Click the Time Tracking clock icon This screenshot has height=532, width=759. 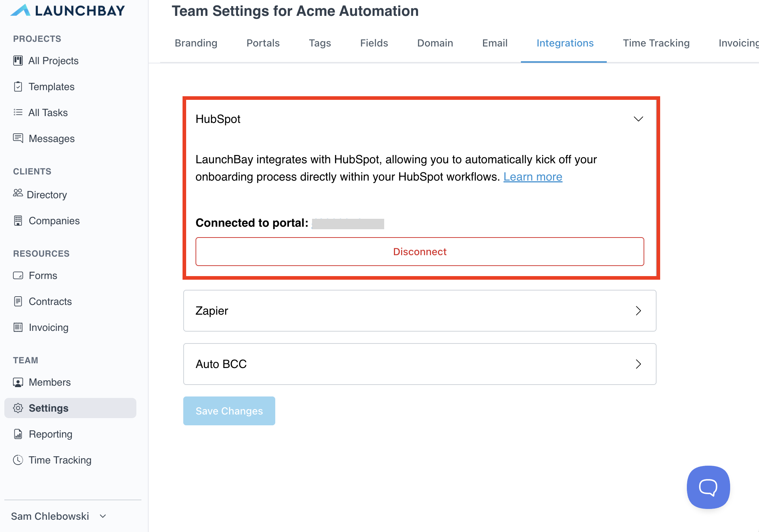point(18,460)
